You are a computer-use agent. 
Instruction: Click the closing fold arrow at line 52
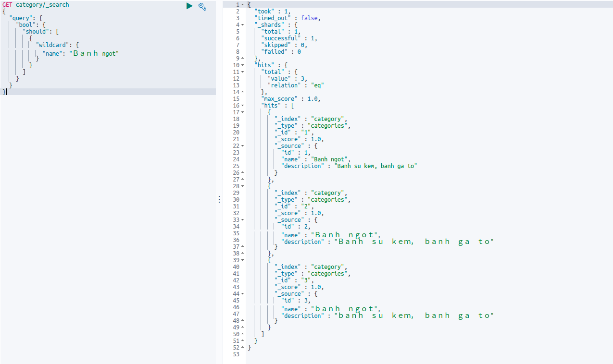click(243, 348)
